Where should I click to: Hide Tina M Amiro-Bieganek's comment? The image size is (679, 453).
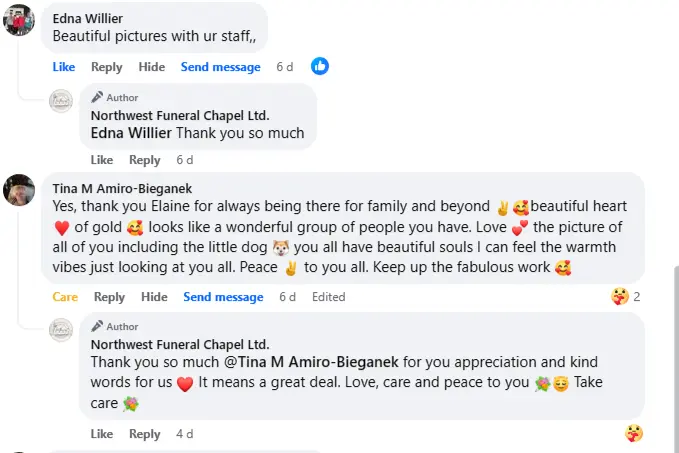pos(154,297)
